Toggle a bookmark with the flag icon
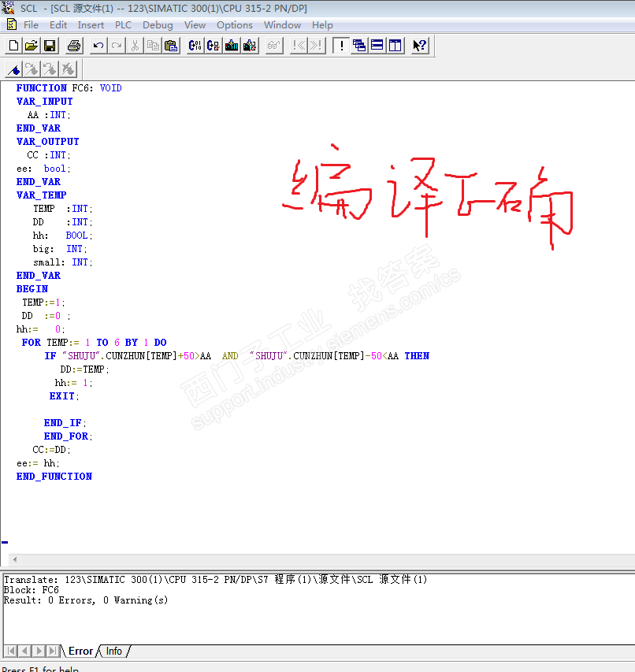The height and width of the screenshot is (672, 635). click(13, 69)
